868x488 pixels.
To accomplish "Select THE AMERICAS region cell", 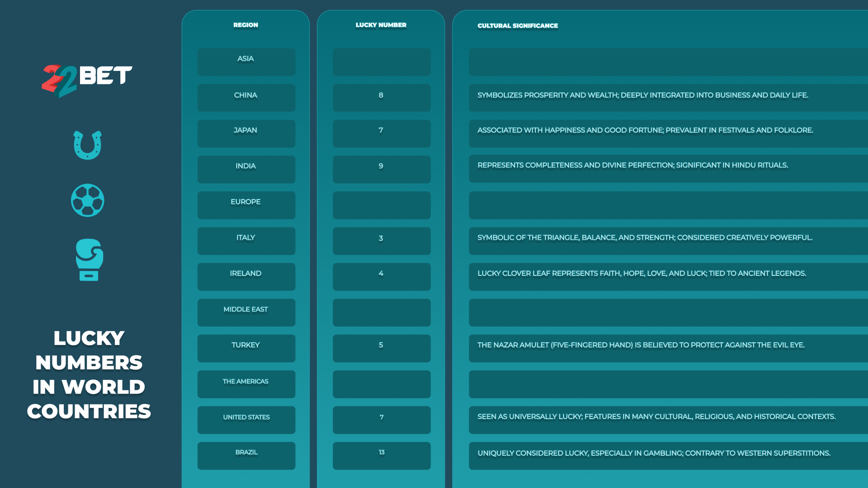I will (x=246, y=384).
